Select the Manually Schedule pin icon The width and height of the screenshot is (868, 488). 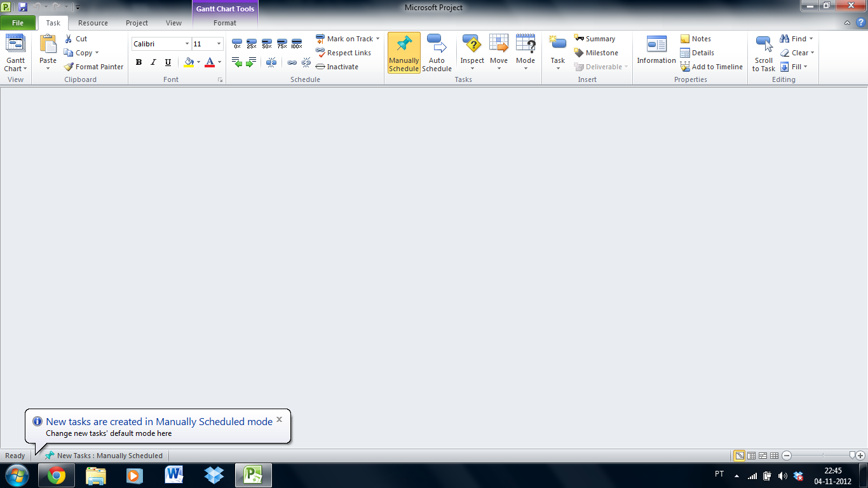[403, 44]
